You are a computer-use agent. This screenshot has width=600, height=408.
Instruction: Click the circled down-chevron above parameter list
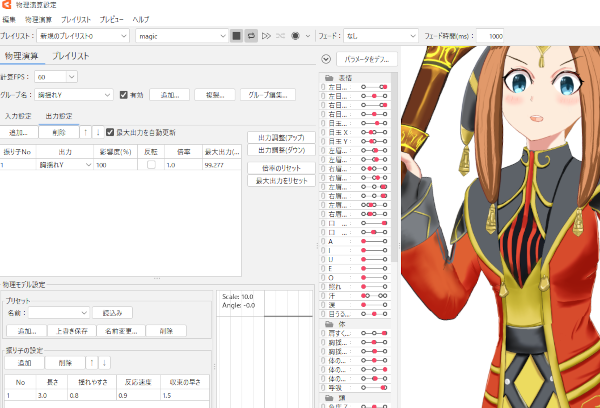point(326,59)
